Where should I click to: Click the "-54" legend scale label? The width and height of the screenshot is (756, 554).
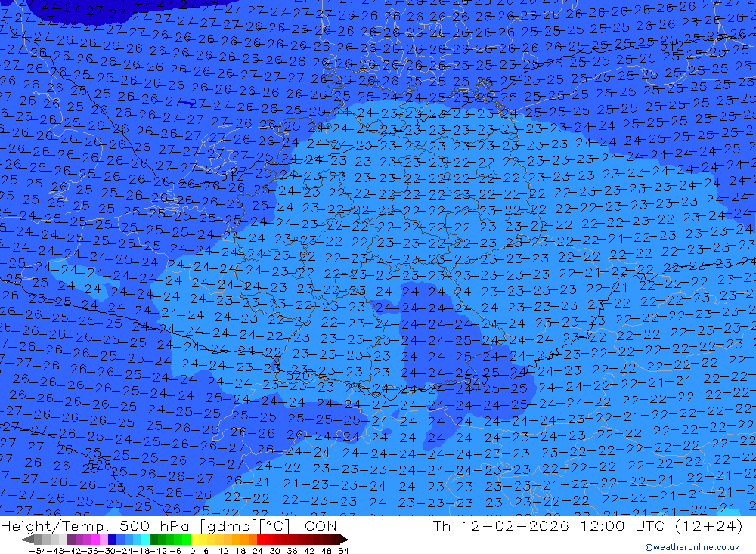38,551
